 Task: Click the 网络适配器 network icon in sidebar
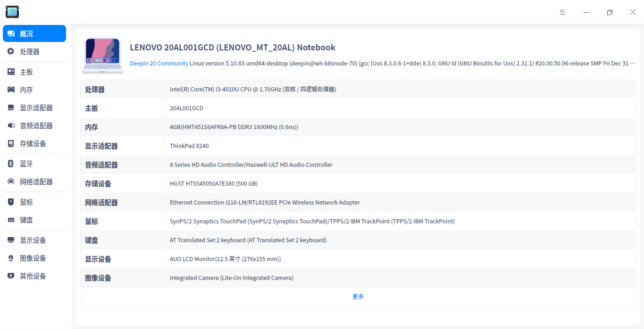coord(11,181)
